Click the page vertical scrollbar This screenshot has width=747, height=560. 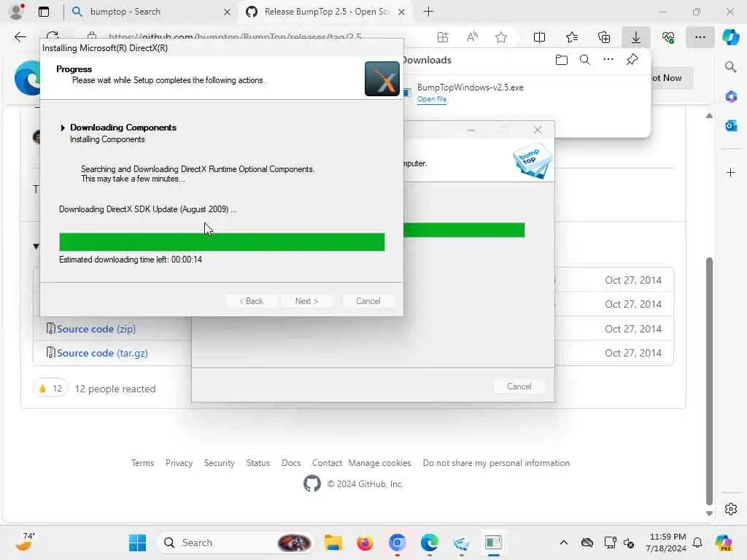pos(709,381)
